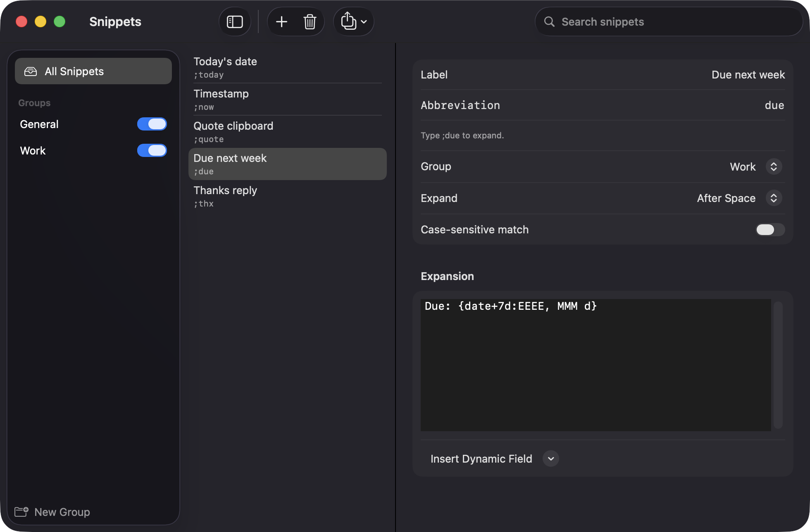Minimize the Snippets window

(40, 21)
